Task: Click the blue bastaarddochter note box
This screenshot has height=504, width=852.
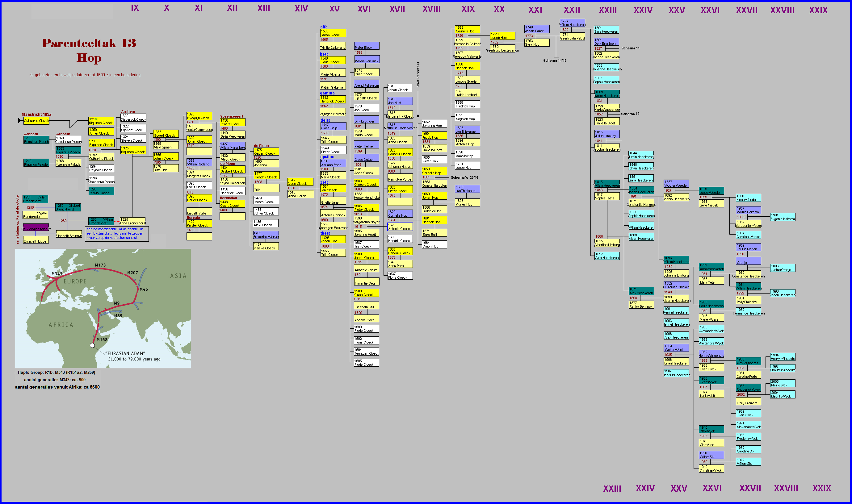Action: coord(116,234)
